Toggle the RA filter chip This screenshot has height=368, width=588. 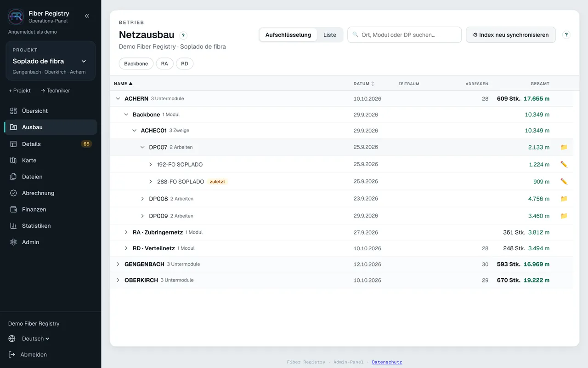click(x=164, y=63)
